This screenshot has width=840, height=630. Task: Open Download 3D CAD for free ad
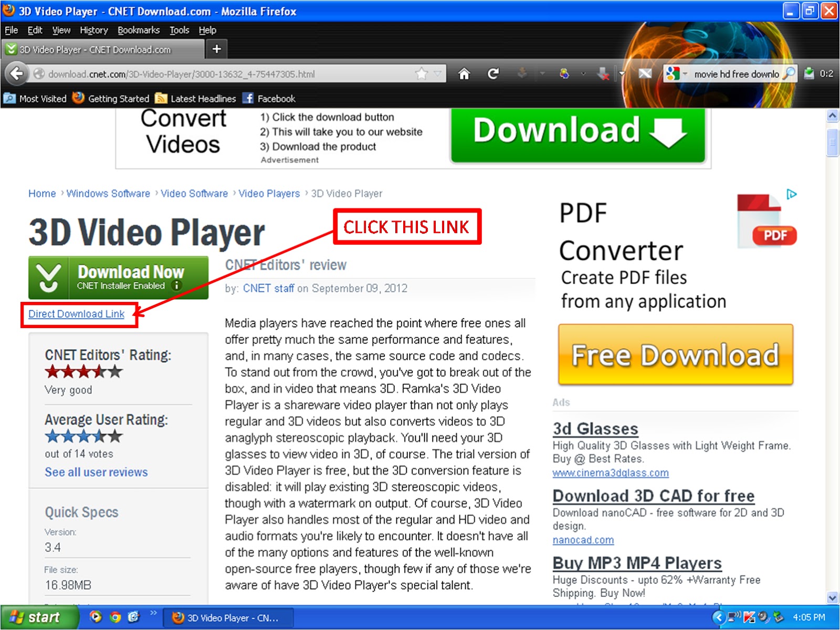click(x=654, y=496)
